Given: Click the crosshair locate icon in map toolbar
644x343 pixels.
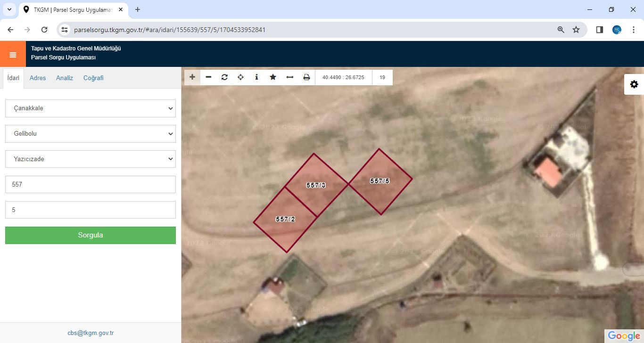Looking at the screenshot, I should pyautogui.click(x=240, y=77).
